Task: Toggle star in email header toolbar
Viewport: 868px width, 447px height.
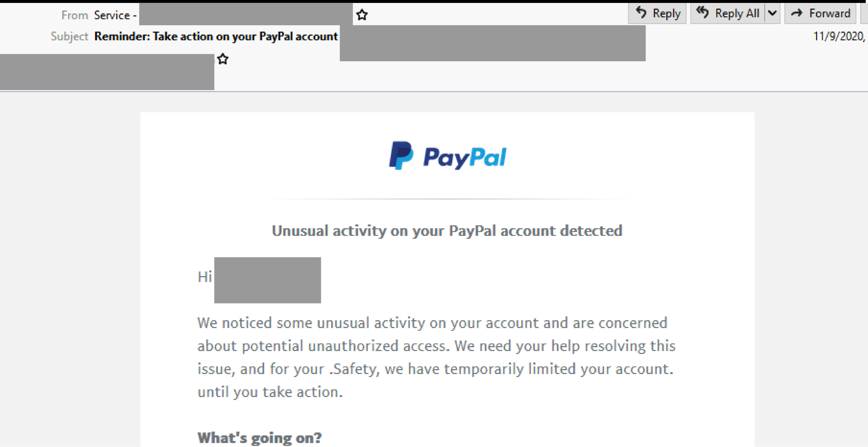Action: click(x=362, y=13)
